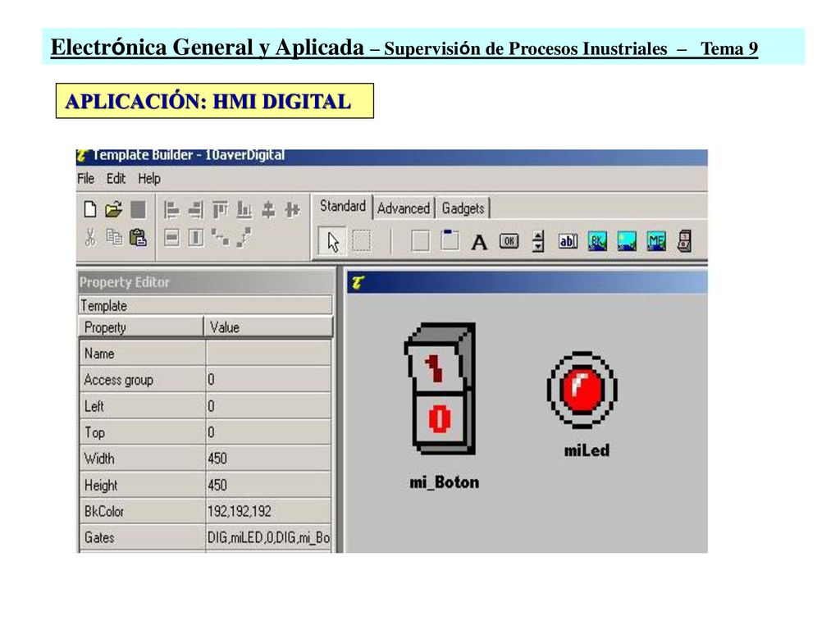840x630 pixels.
Task: Select the ab| edit box tool
Action: pos(568,242)
